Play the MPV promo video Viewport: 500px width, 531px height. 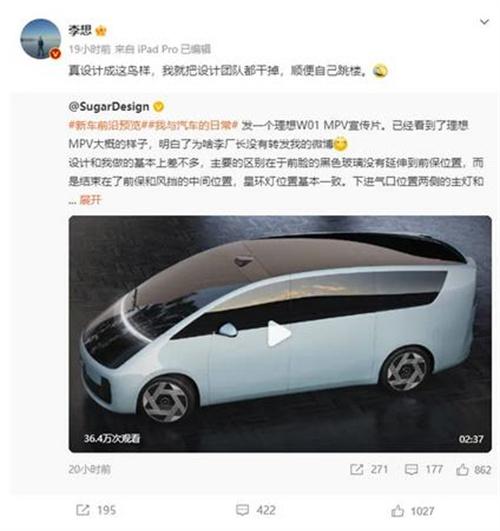(279, 334)
